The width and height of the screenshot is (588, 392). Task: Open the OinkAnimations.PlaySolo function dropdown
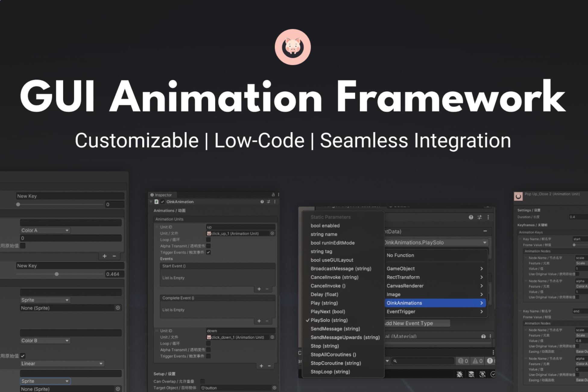pos(436,242)
